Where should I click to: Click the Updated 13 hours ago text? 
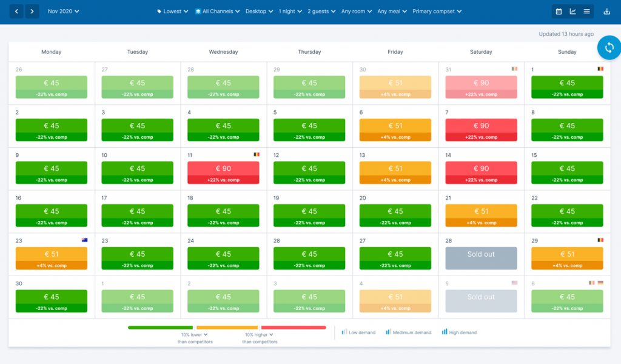click(567, 34)
